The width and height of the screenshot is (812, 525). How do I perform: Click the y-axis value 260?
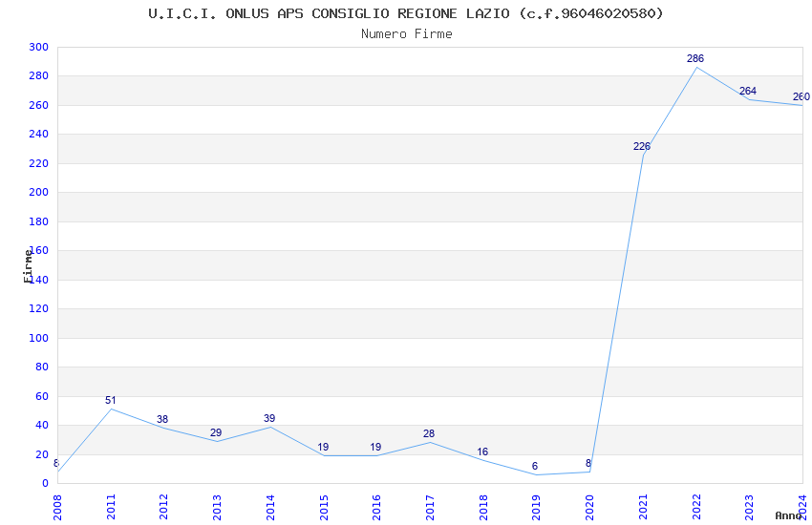(39, 105)
